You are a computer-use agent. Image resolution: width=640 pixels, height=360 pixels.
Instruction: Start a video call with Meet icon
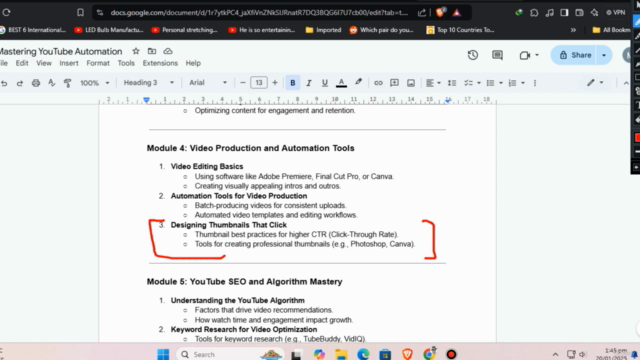coord(524,55)
